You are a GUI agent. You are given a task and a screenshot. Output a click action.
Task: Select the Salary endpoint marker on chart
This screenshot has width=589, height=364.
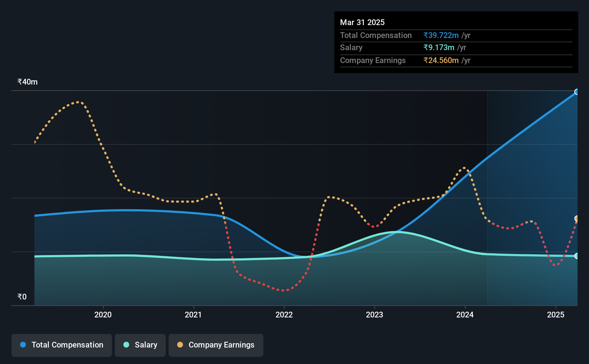point(577,256)
